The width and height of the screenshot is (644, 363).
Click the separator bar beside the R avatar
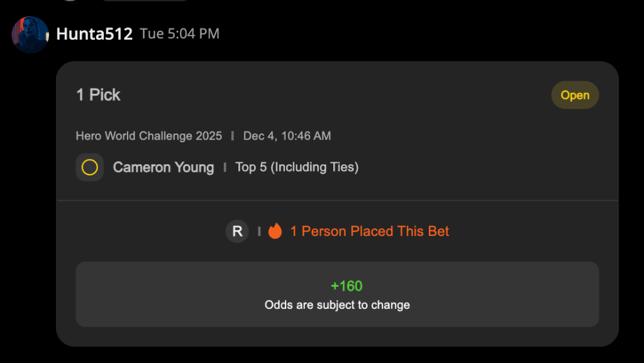(259, 231)
